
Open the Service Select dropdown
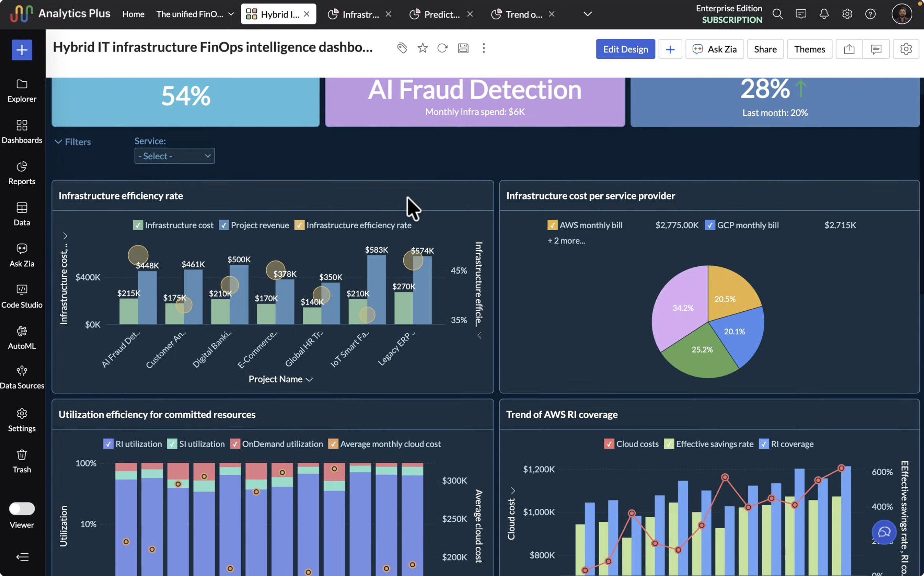(174, 156)
